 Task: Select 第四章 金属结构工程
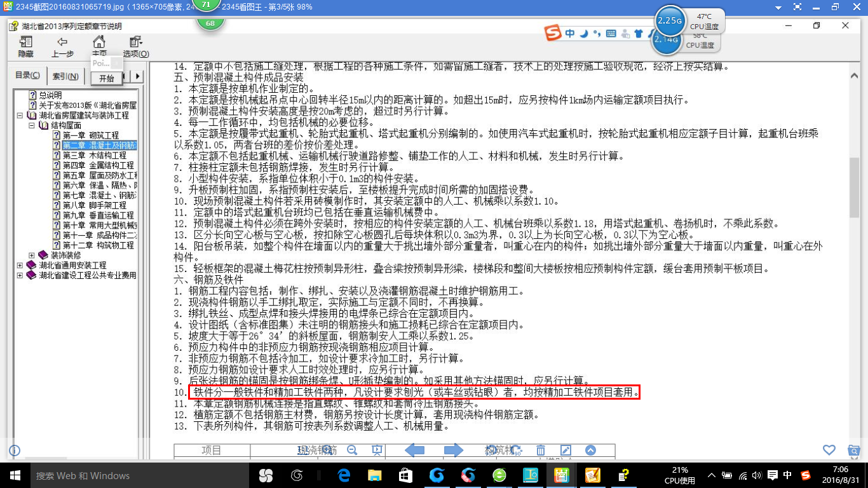(98, 165)
